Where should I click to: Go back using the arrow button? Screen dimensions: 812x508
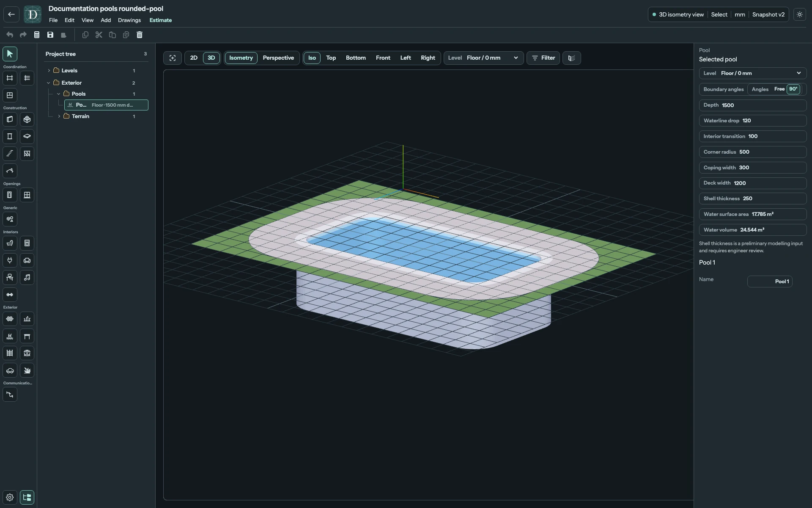click(x=11, y=14)
